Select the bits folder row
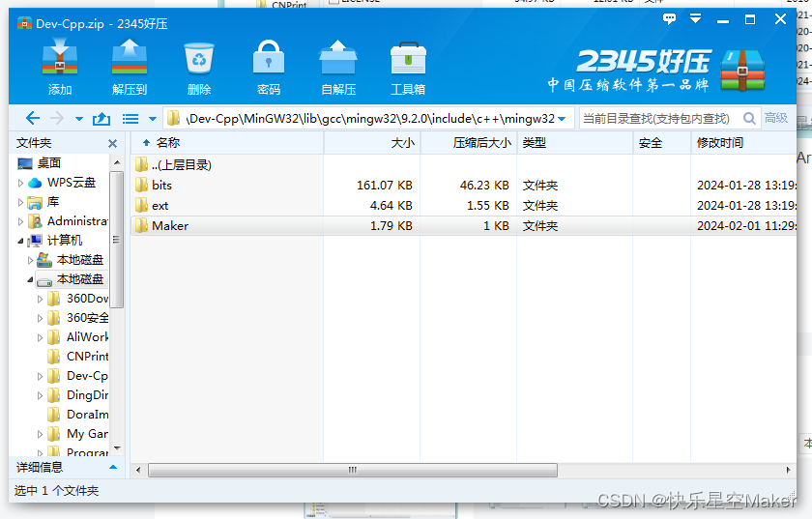The height and width of the screenshot is (519, 812). tap(463, 186)
